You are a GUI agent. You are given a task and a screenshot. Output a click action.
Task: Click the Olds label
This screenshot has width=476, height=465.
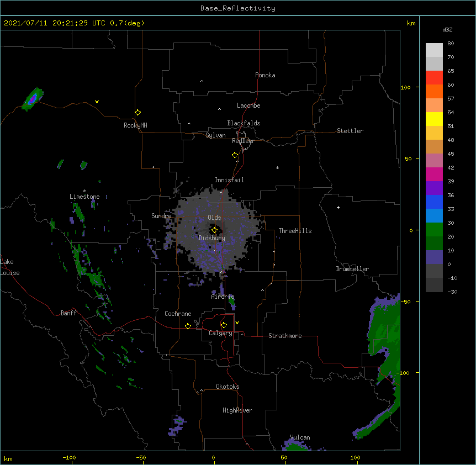[214, 218]
